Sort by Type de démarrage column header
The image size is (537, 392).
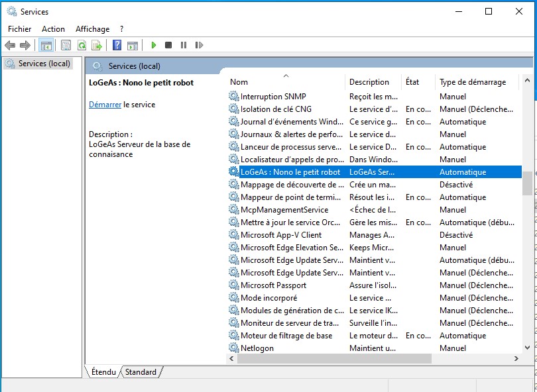[472, 82]
